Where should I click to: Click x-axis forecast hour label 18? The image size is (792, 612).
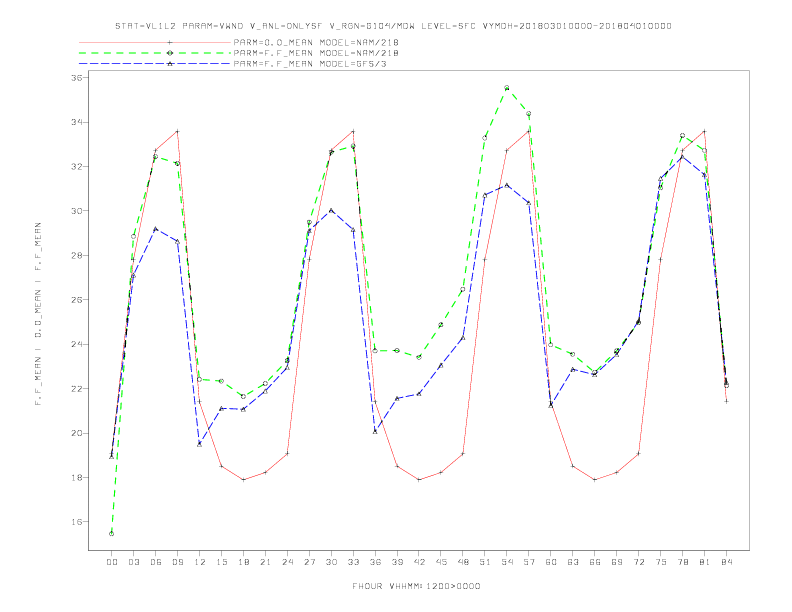click(x=243, y=562)
